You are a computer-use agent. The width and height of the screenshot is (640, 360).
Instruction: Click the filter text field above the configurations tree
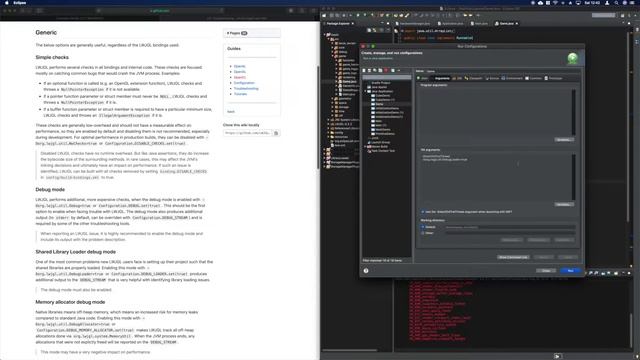pyautogui.click(x=387, y=77)
